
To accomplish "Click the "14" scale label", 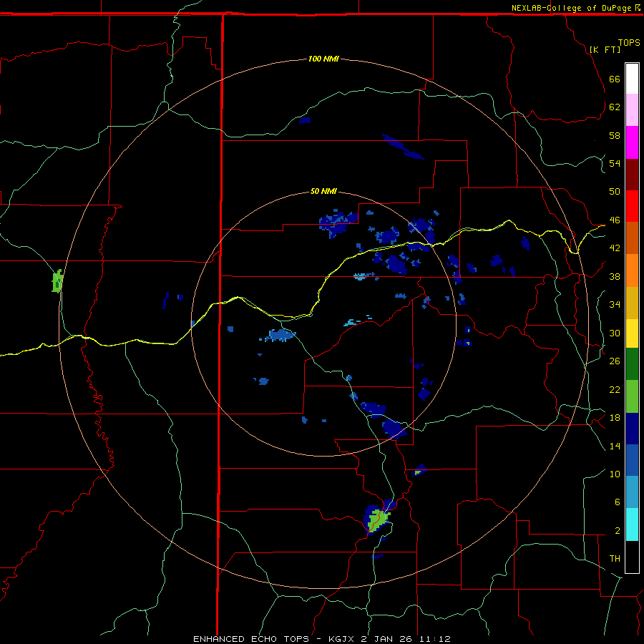I will [615, 446].
